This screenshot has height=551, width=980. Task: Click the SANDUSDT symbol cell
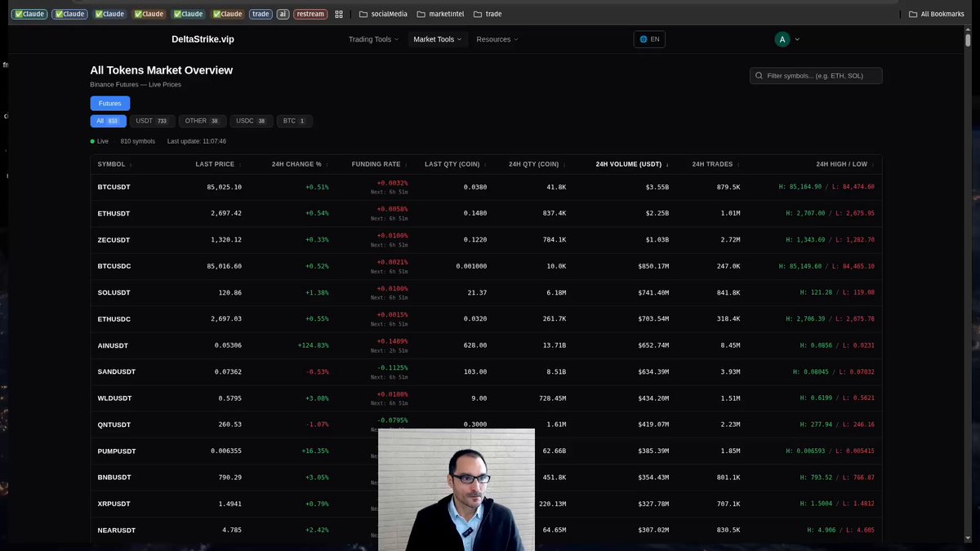coord(116,371)
